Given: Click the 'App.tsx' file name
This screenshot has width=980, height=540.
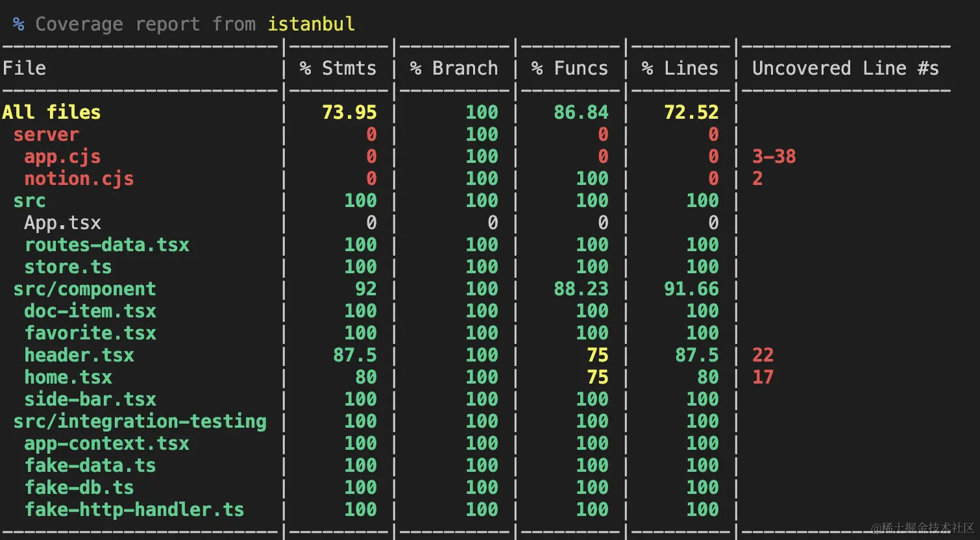Looking at the screenshot, I should (62, 223).
